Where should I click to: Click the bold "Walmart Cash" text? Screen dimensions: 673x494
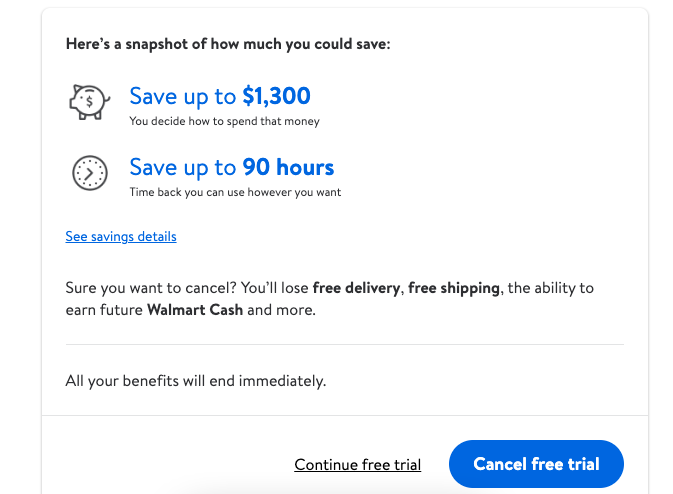195,310
